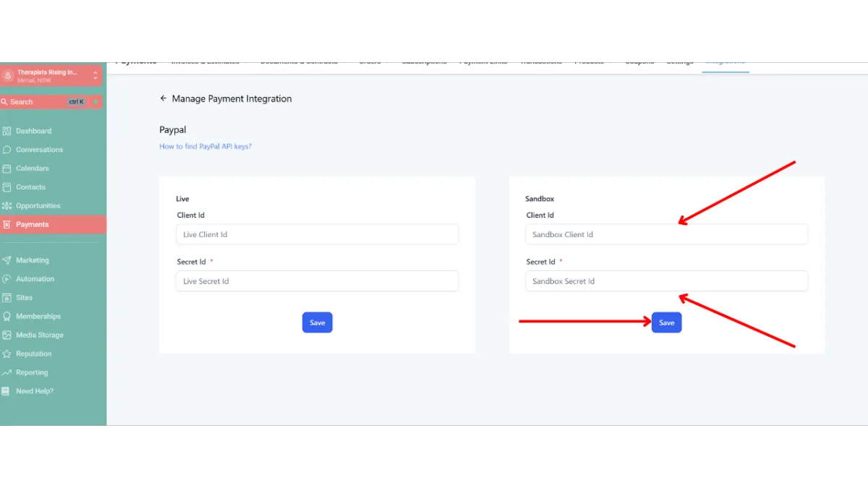Image resolution: width=868 pixels, height=488 pixels.
Task: Click the Paypal section title
Action: (173, 130)
